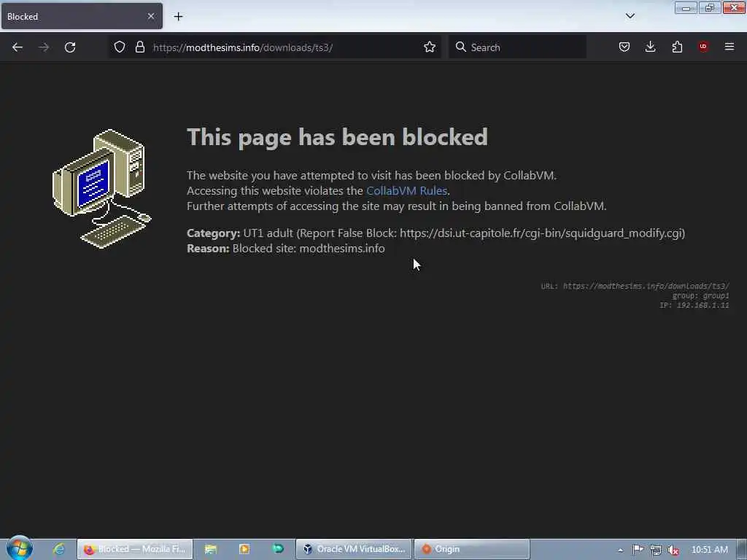The height and width of the screenshot is (560, 747).
Task: Open the uBlock Origin extension popup
Action: point(703,47)
